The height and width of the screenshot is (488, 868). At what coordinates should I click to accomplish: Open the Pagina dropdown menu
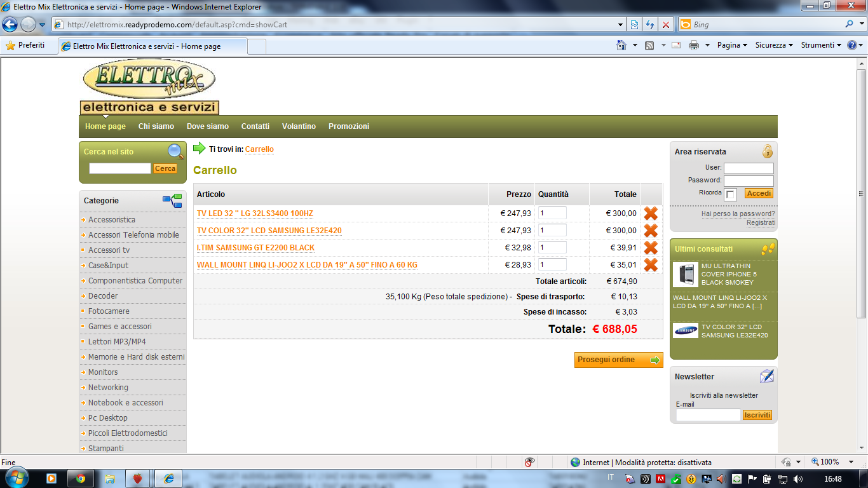732,45
